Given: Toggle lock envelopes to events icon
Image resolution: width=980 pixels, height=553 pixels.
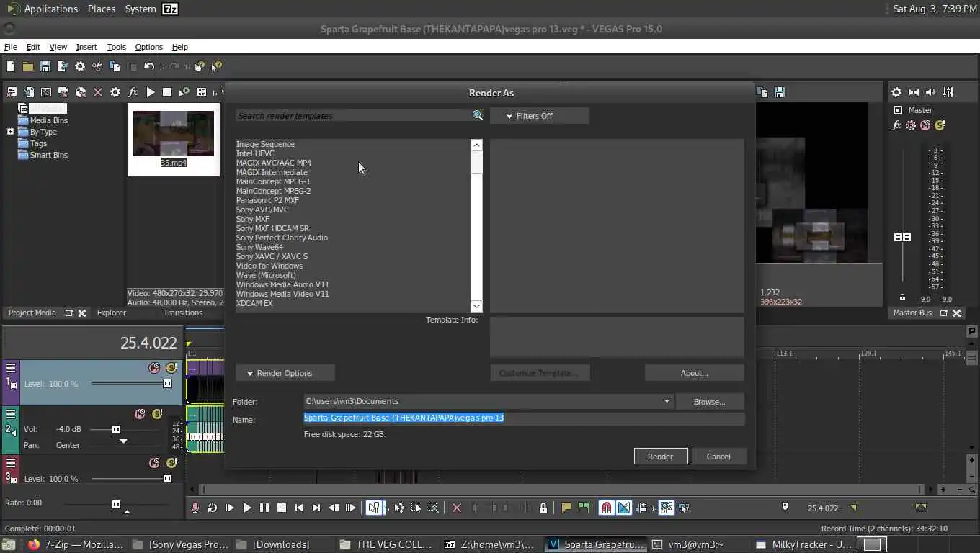Looking at the screenshot, I should (x=666, y=508).
